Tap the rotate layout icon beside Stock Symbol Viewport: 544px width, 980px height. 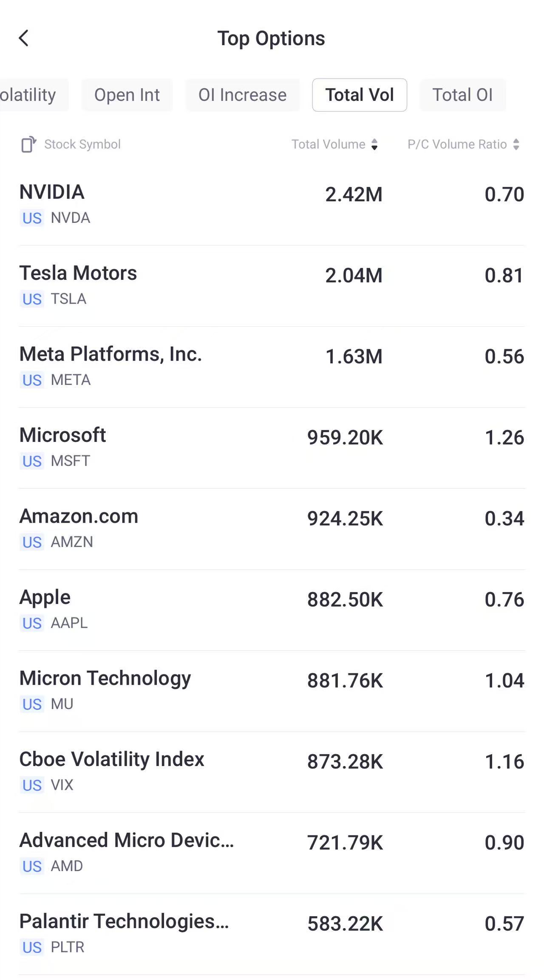pyautogui.click(x=28, y=144)
